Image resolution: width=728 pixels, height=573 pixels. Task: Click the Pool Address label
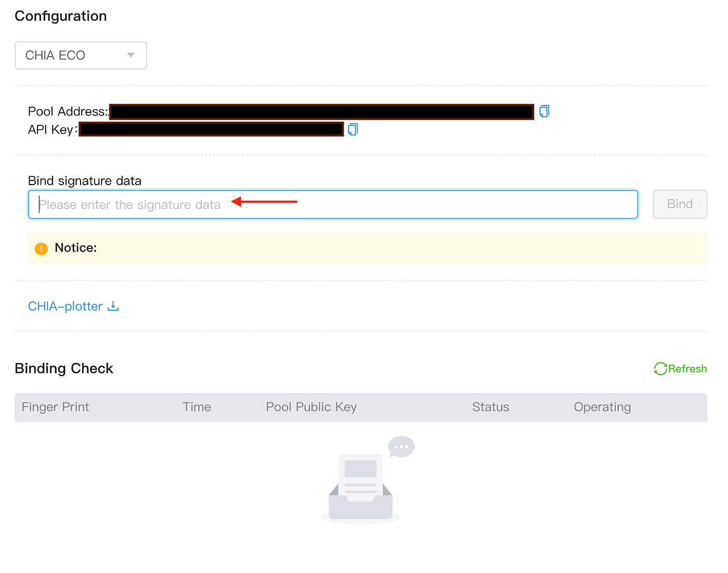(68, 112)
